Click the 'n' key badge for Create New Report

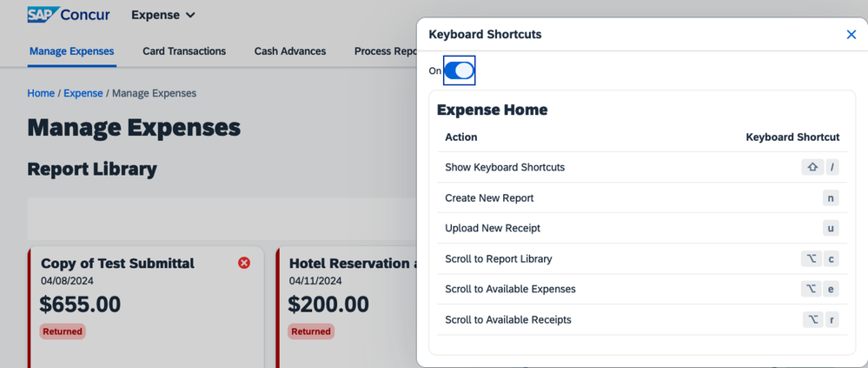coord(831,197)
